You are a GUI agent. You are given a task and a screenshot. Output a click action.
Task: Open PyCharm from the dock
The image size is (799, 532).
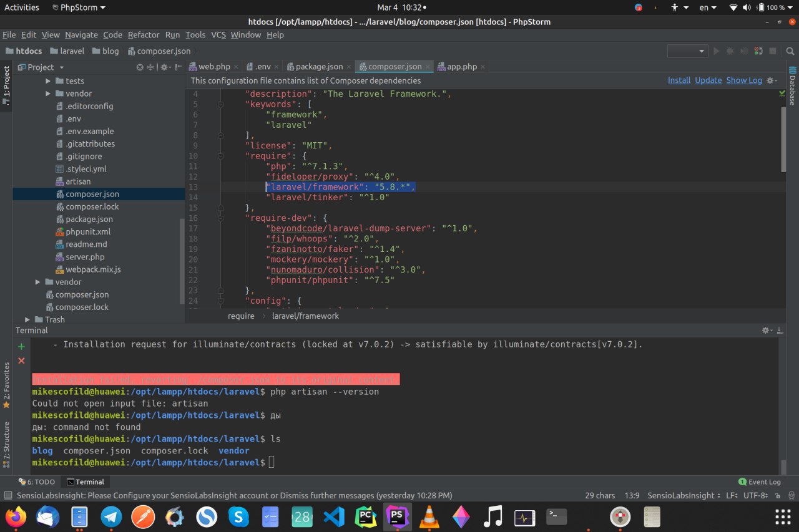(x=366, y=517)
